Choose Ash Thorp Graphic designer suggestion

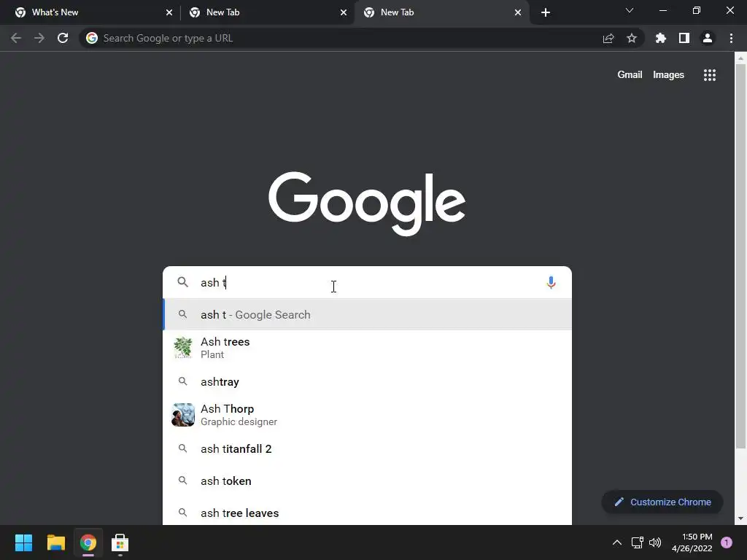368,415
